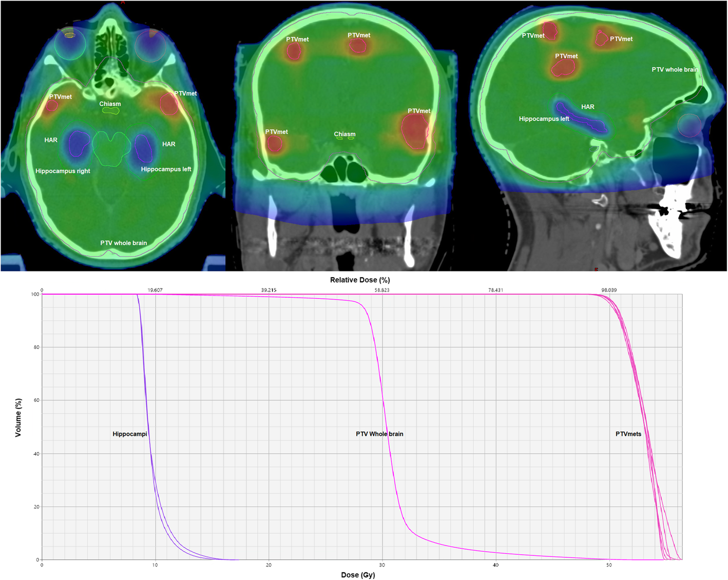The height and width of the screenshot is (580, 728).
Task: Click the 'HAR' label above 'Hippocampus right'
Action: pyautogui.click(x=51, y=140)
